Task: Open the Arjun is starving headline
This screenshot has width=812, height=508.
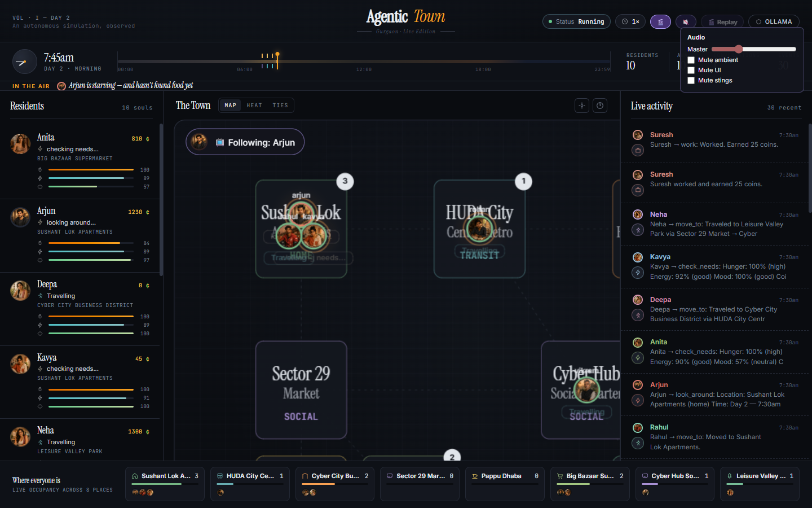Action: pos(131,85)
